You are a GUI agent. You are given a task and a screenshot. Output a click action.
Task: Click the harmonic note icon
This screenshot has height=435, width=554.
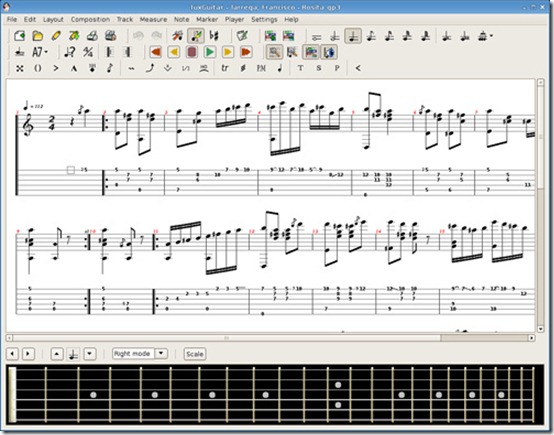(92, 68)
